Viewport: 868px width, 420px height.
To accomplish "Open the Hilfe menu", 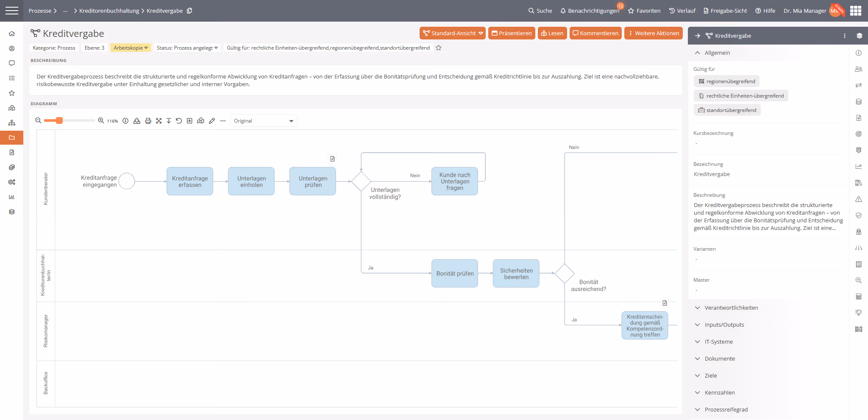I will [x=765, y=11].
